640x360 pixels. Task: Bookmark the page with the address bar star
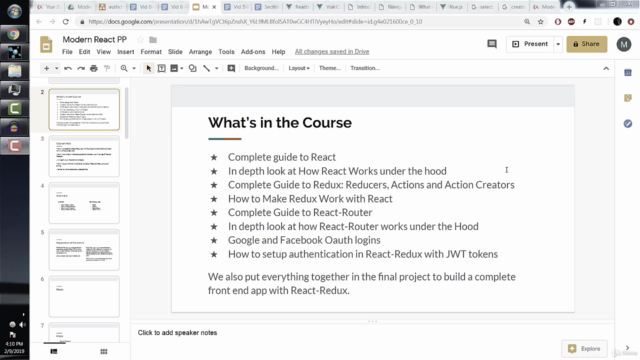540,22
